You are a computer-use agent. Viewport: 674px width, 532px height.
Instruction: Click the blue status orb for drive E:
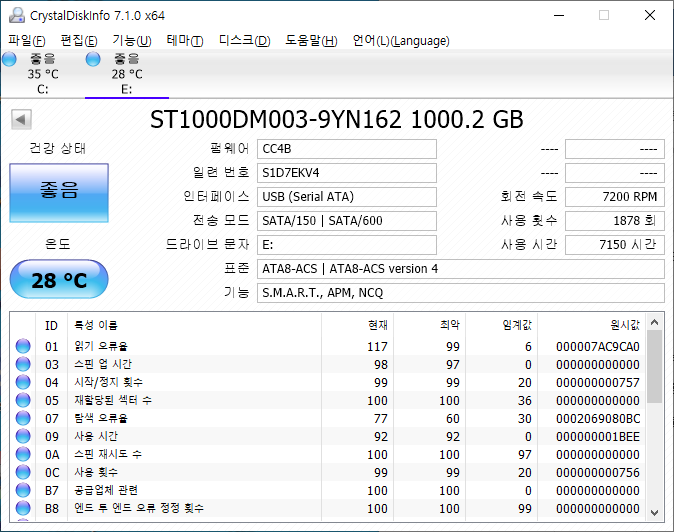click(x=93, y=59)
